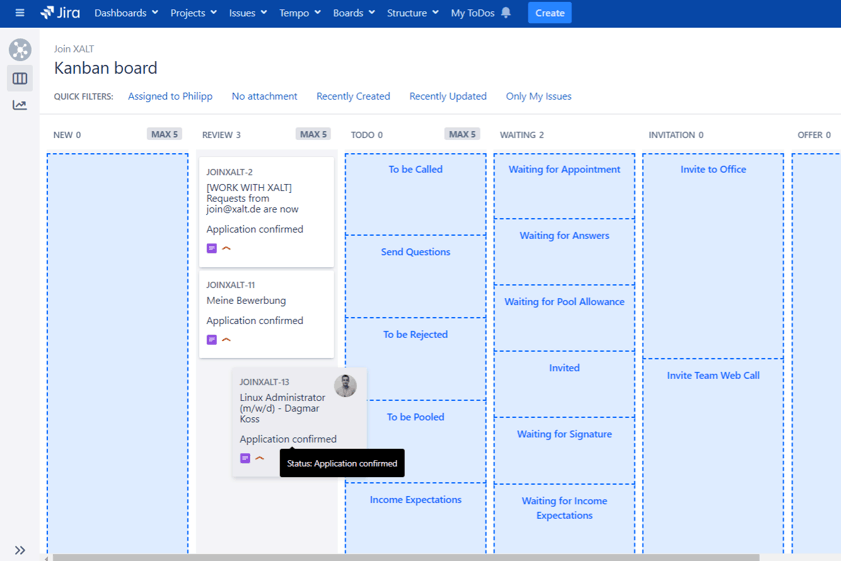
Task: Click assignee avatar on JOINXALT-13 card
Action: 345,386
